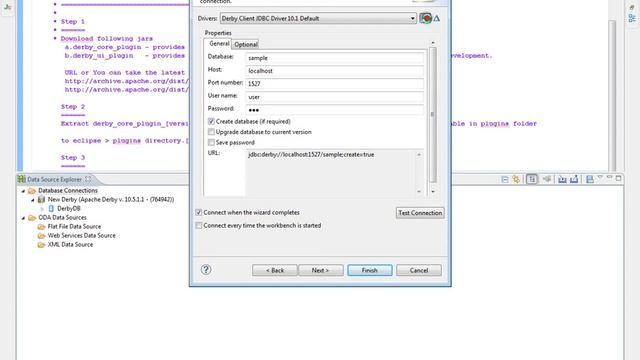The width and height of the screenshot is (640, 360).
Task: Click into the Database field
Action: (x=334, y=58)
